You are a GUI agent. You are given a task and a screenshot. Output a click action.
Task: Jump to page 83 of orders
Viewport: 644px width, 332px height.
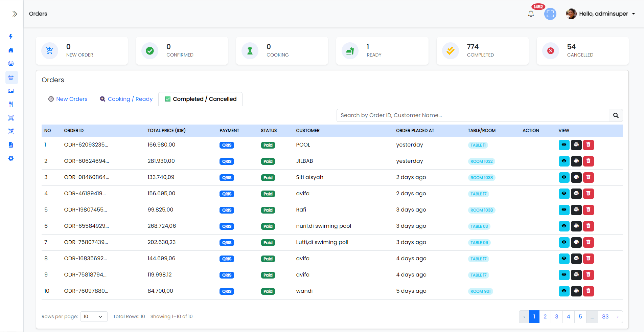605,317
